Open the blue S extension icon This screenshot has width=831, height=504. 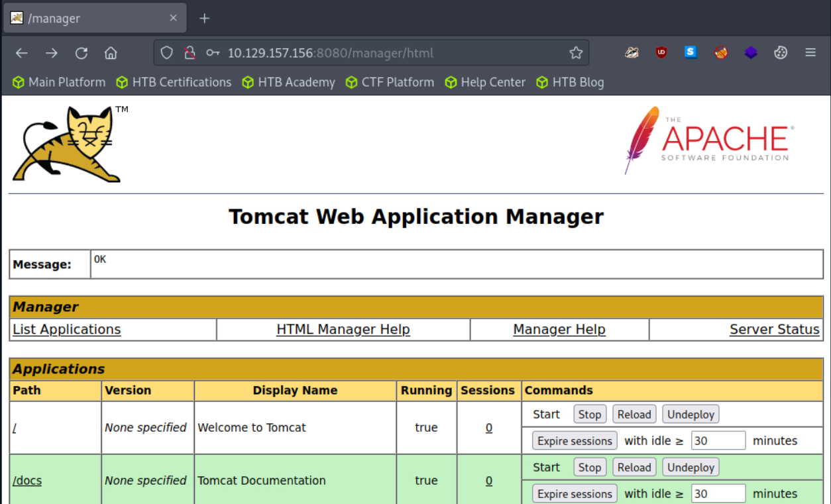691,52
